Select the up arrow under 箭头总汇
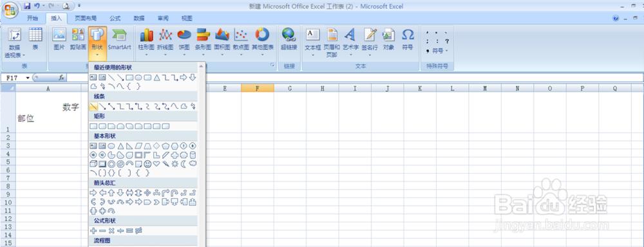This screenshot has height=247, width=644. click(111, 192)
